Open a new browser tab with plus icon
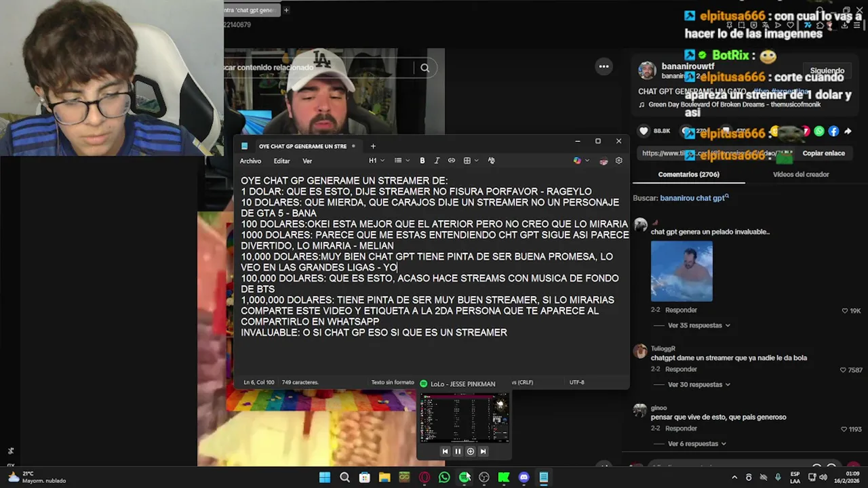The image size is (868, 488). coord(286,10)
